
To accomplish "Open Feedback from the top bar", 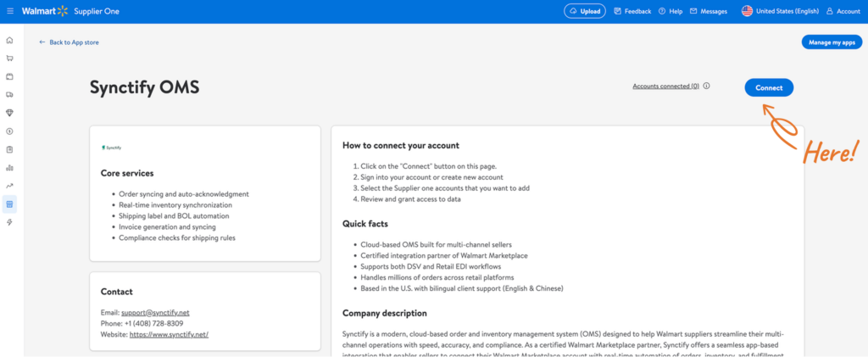I will click(x=632, y=11).
